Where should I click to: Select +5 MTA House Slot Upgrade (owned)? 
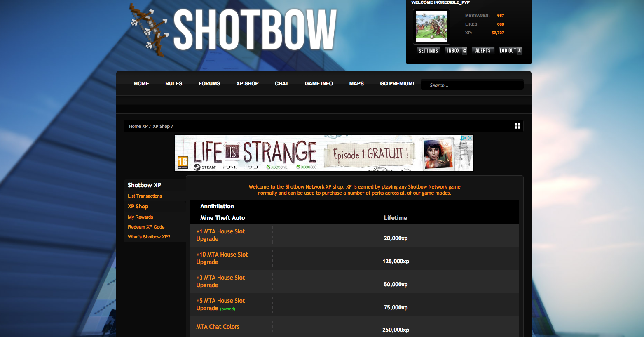[220, 304]
